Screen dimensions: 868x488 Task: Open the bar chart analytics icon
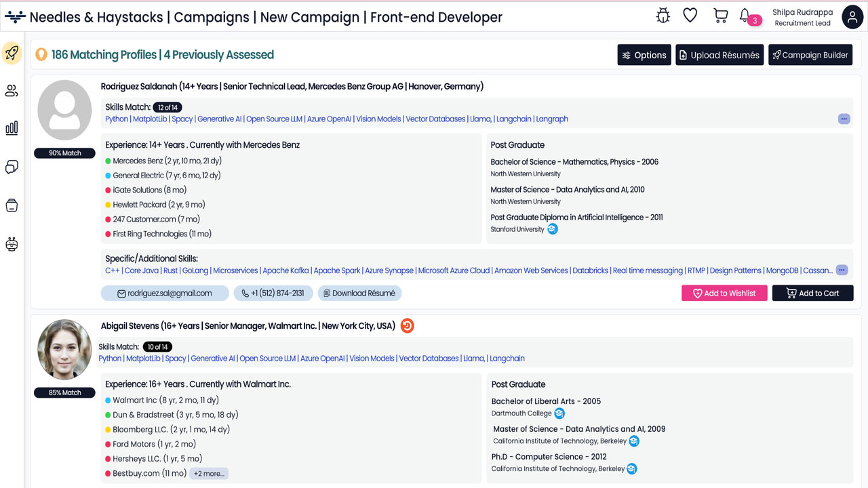(12, 128)
